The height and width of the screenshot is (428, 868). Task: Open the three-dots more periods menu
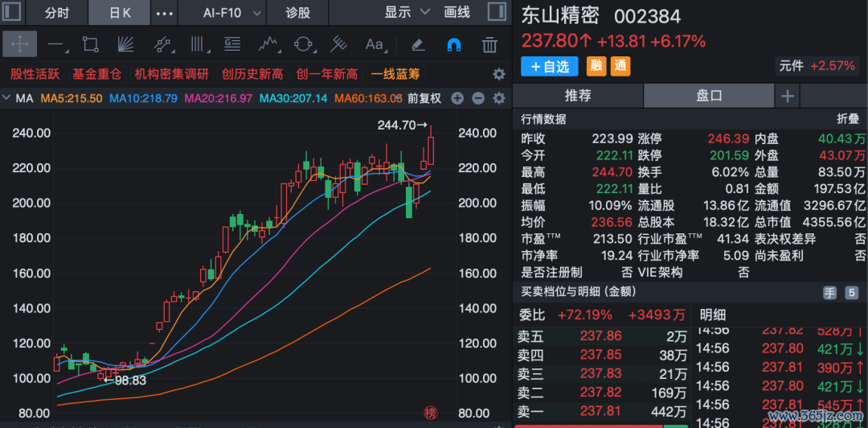pyautogui.click(x=165, y=14)
